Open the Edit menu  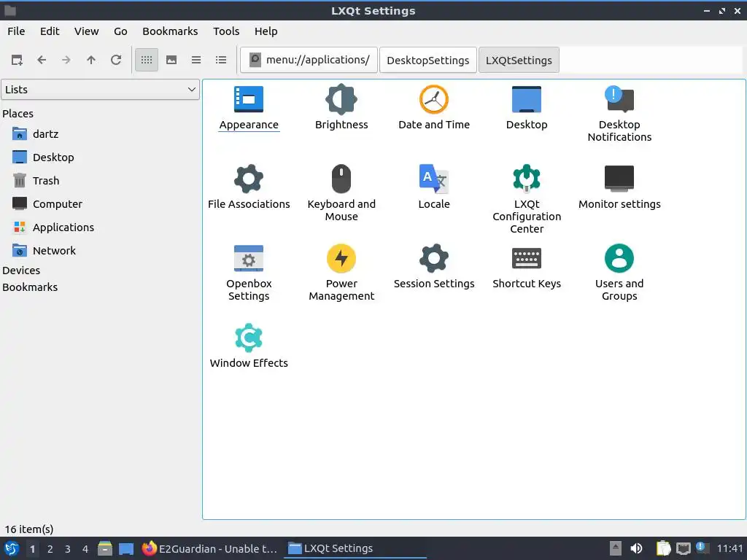click(x=50, y=31)
